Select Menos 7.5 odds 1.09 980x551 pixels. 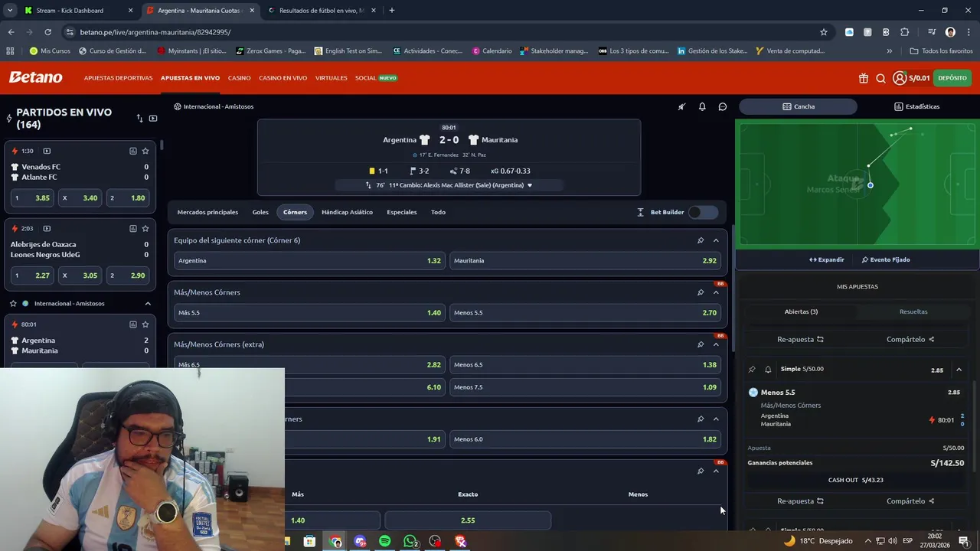[x=585, y=387]
